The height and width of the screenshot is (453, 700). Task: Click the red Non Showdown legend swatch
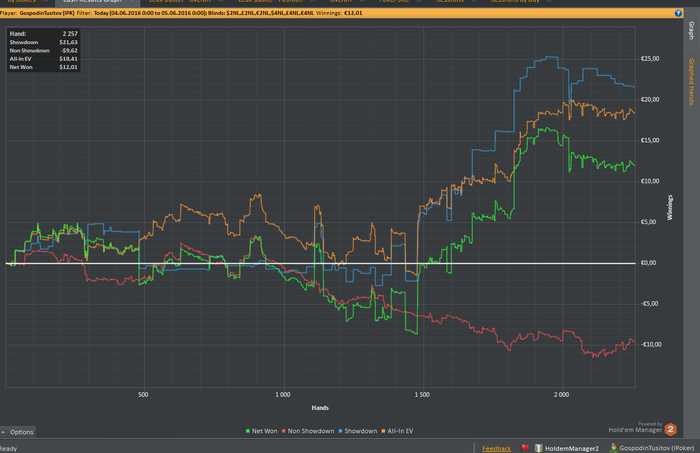click(x=283, y=431)
